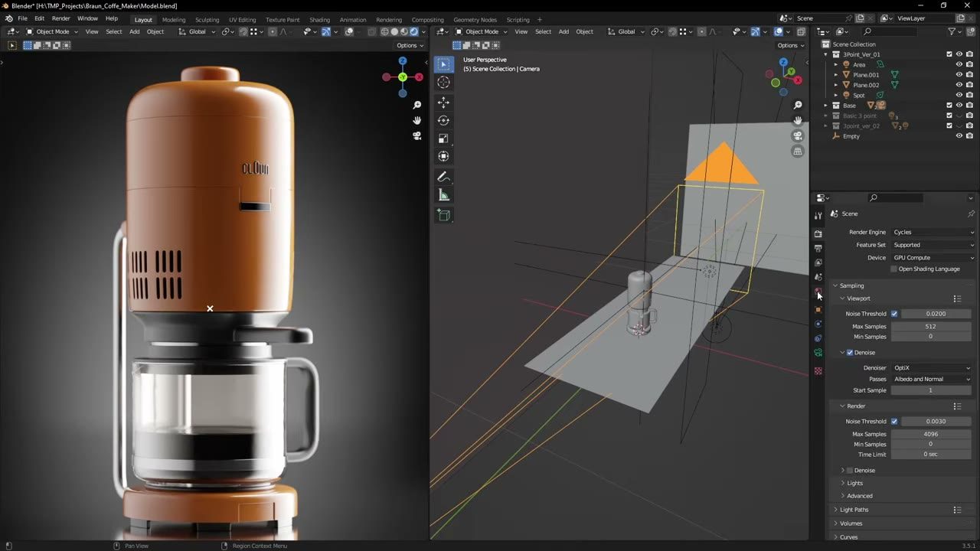
Task: Open the File menu
Action: click(22, 18)
